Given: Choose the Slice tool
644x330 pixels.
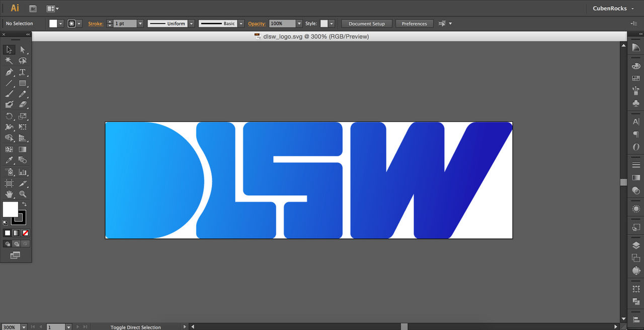Looking at the screenshot, I should (x=23, y=183).
